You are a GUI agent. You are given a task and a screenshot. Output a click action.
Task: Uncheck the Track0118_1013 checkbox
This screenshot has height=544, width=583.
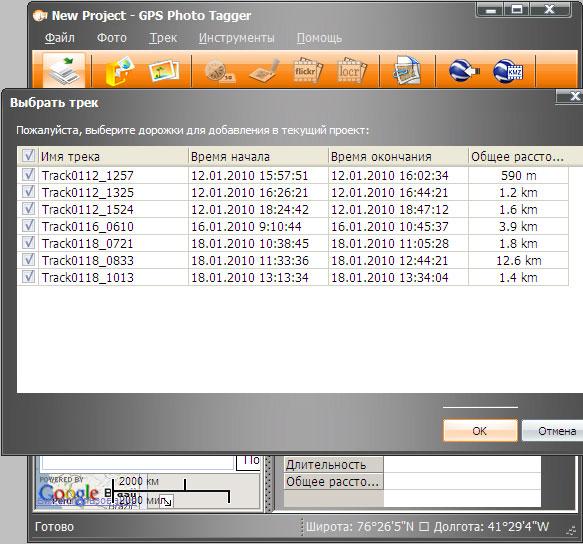pos(29,277)
